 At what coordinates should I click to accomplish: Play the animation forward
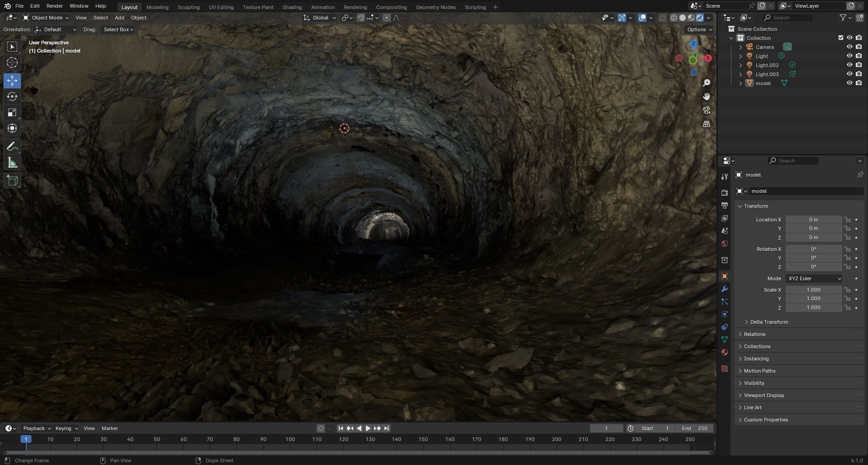point(368,428)
